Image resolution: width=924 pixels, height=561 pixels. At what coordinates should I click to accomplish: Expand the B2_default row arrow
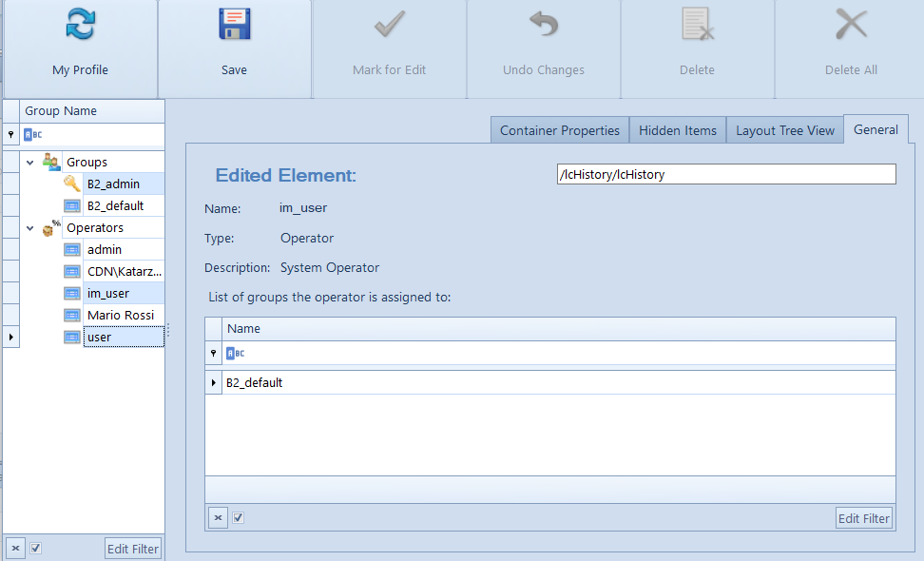tap(213, 382)
